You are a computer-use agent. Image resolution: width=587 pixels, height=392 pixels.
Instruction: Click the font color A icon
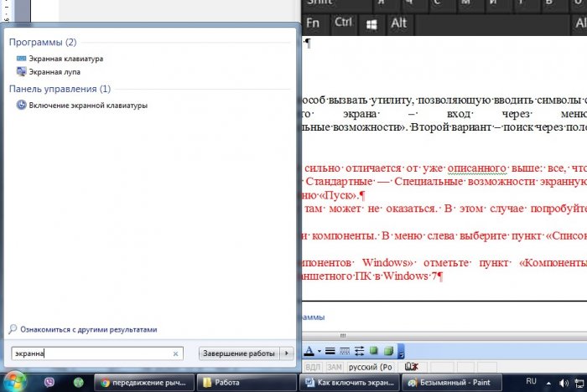(309, 351)
